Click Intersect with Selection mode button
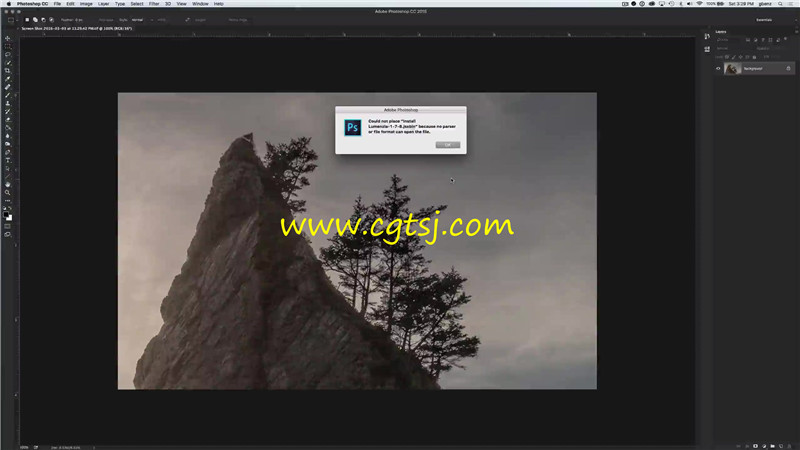The width and height of the screenshot is (800, 450). click(x=52, y=20)
